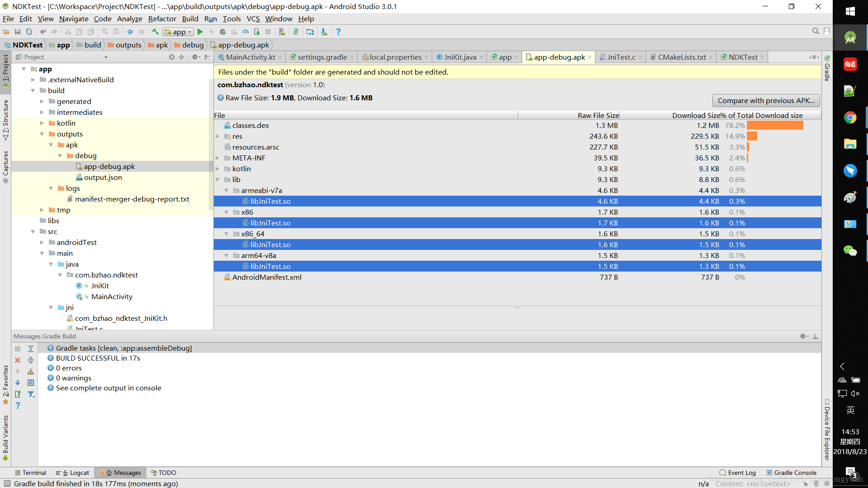The width and height of the screenshot is (868, 488).
Task: Open the Logcat tool window
Action: pos(72,473)
